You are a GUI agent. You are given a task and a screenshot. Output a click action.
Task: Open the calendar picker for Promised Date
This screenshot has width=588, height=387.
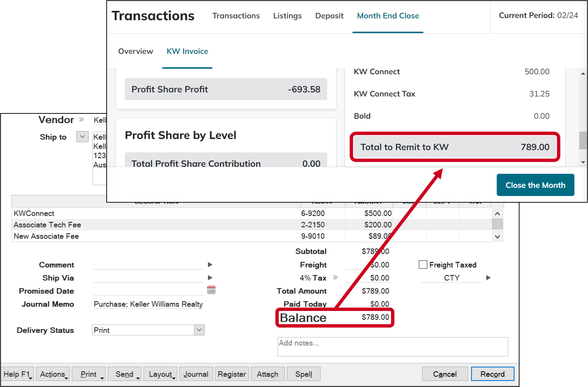click(211, 290)
